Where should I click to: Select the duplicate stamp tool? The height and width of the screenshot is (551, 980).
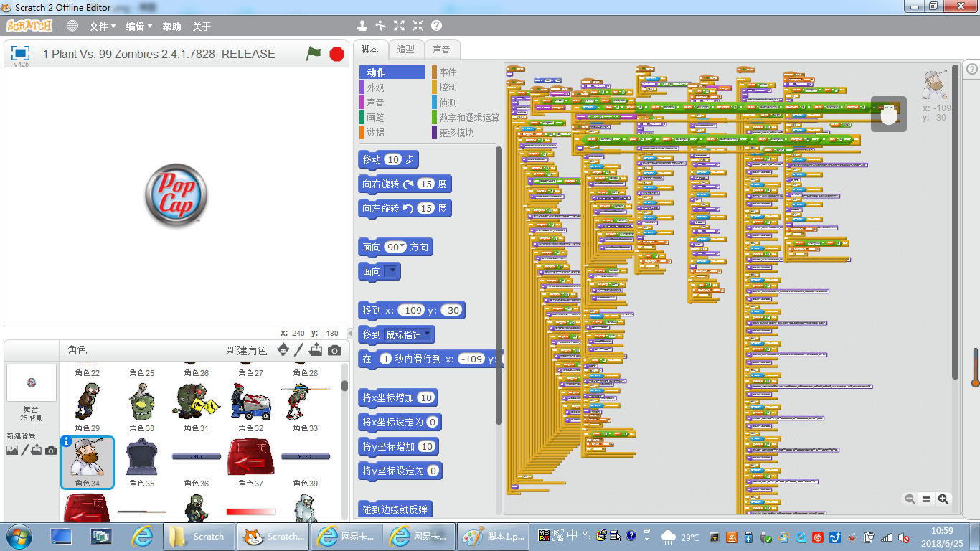click(x=362, y=26)
